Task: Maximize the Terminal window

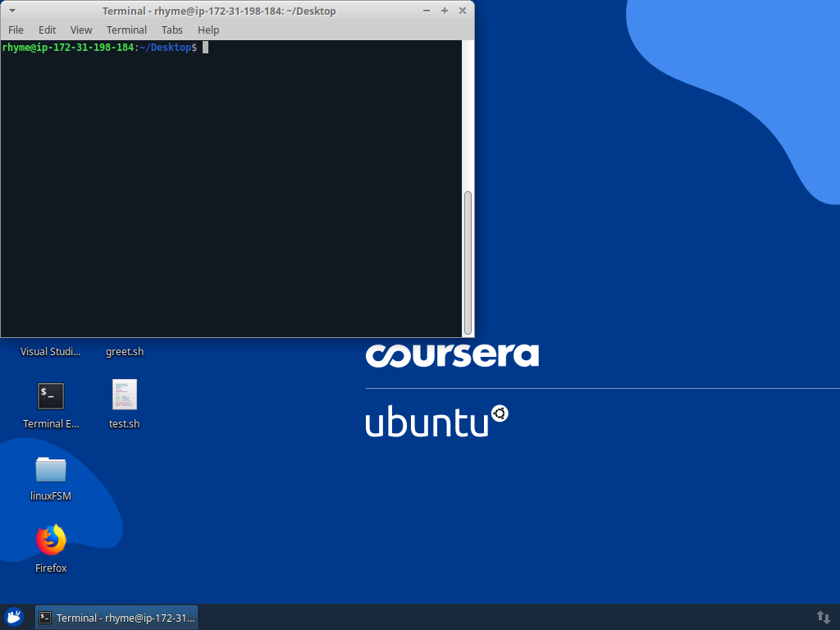Action: click(445, 11)
